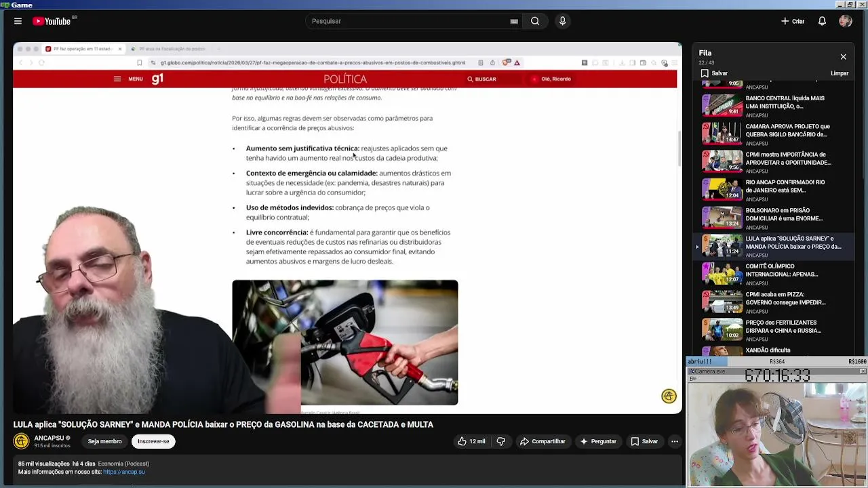Click the Camera.exe webcam feed

tap(776, 434)
